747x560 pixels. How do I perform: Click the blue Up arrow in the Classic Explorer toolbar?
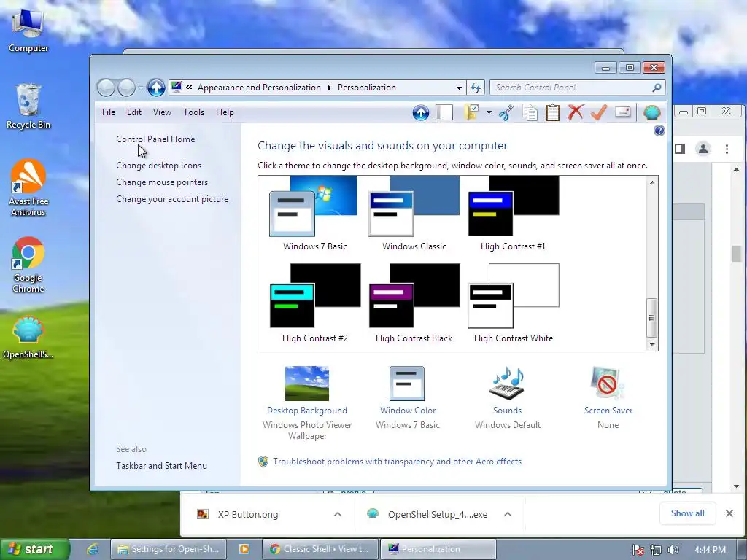421,113
